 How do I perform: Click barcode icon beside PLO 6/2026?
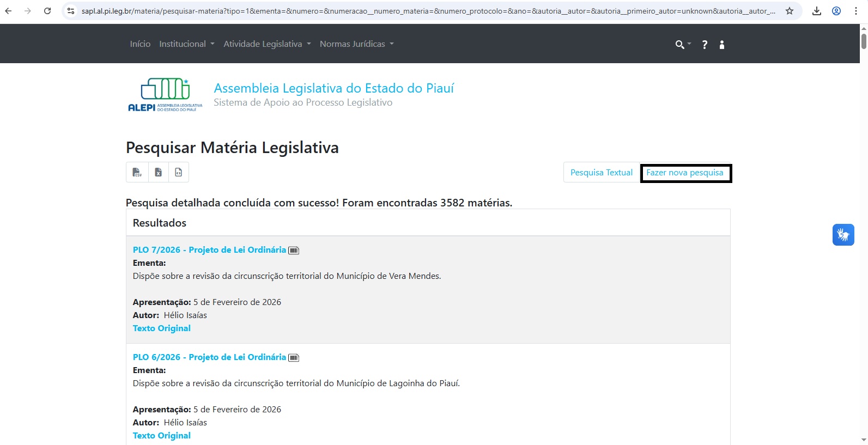click(x=294, y=358)
